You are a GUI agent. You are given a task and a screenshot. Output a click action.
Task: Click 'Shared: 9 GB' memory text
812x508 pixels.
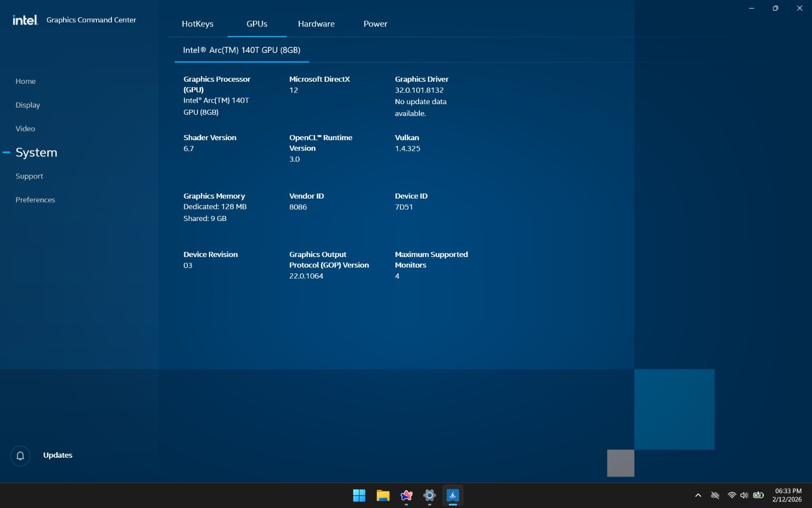205,218
